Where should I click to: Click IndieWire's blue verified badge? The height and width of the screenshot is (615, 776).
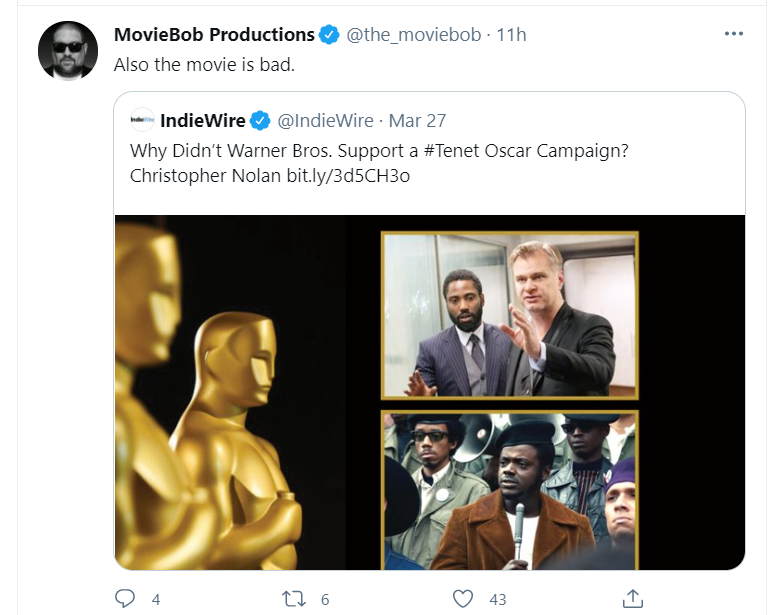pos(260,121)
